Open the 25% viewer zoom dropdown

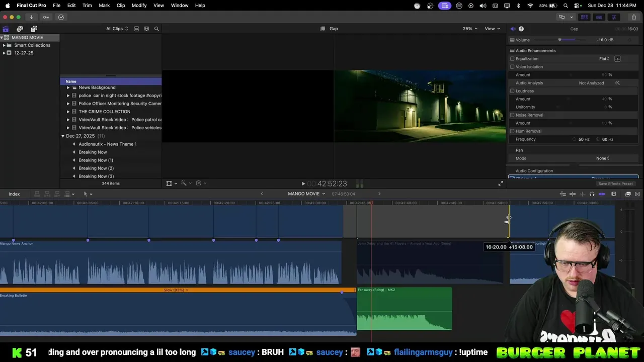tap(470, 29)
